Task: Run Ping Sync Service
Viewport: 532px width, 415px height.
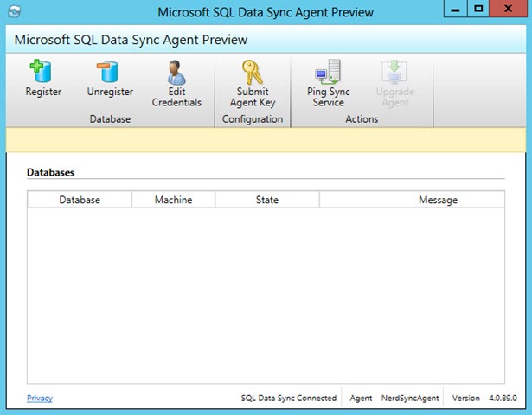Action: [x=328, y=83]
